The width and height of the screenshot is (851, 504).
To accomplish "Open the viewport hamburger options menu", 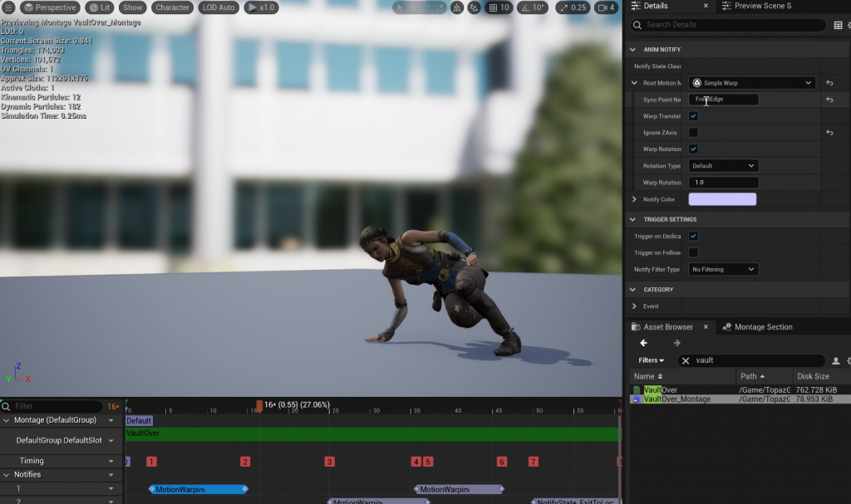I will pyautogui.click(x=9, y=7).
